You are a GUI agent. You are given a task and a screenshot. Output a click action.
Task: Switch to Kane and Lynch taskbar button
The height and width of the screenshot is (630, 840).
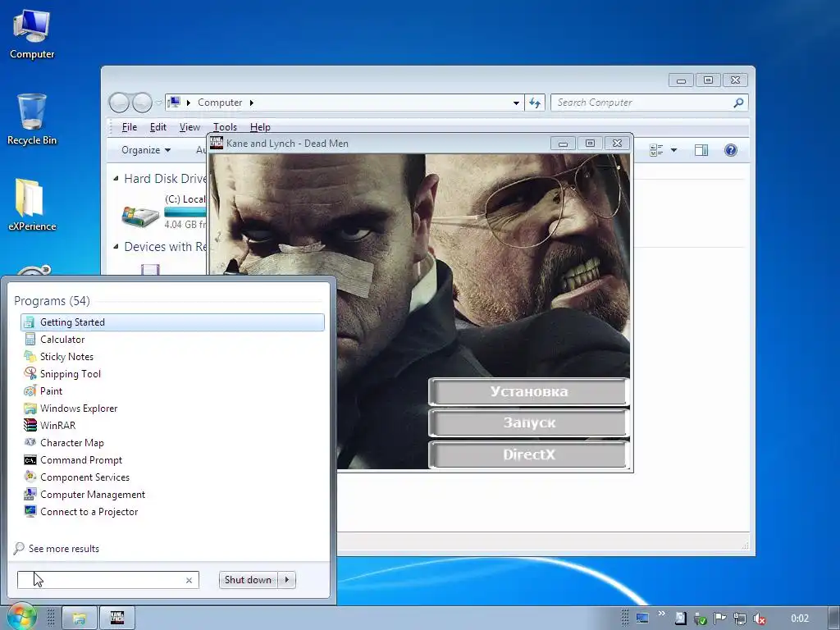pyautogui.click(x=116, y=619)
